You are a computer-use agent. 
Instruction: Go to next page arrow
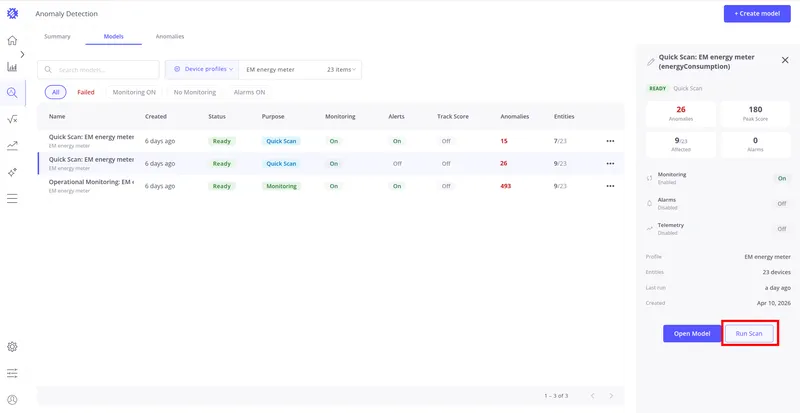[611, 396]
